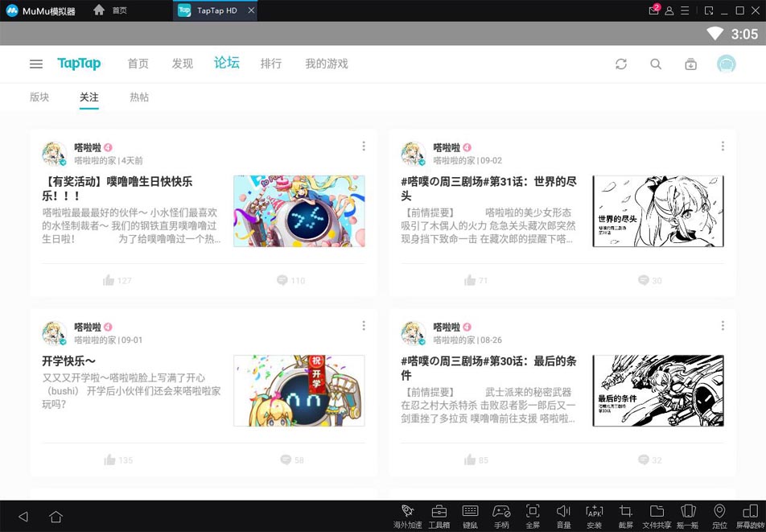Open more options for the 噗噜噜生日快乐 post
The image size is (766, 532).
pos(364,146)
